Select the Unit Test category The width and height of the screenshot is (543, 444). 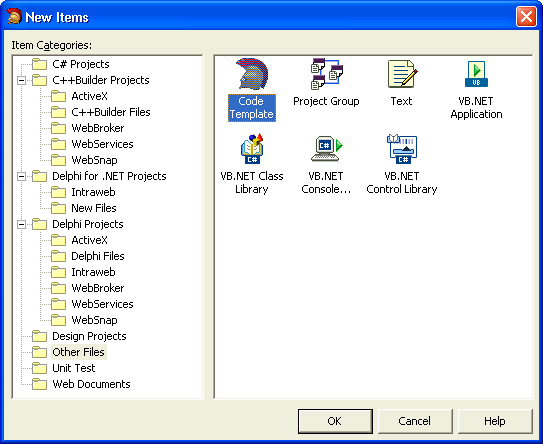click(x=74, y=368)
